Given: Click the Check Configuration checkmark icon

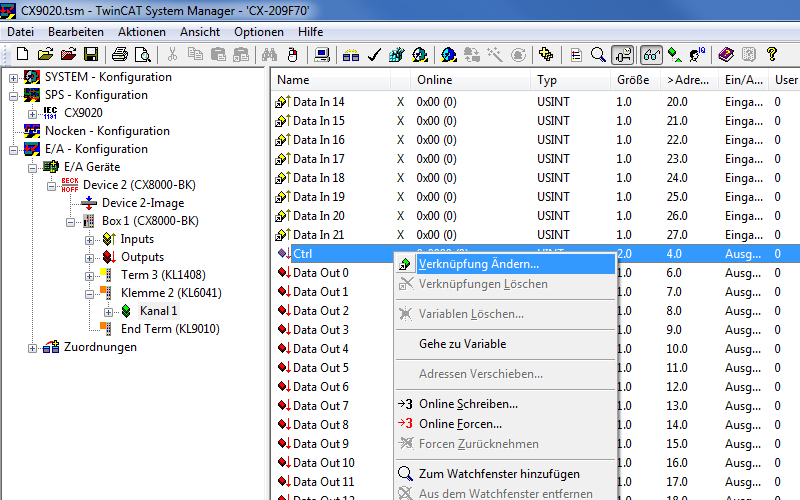Looking at the screenshot, I should click(x=374, y=54).
